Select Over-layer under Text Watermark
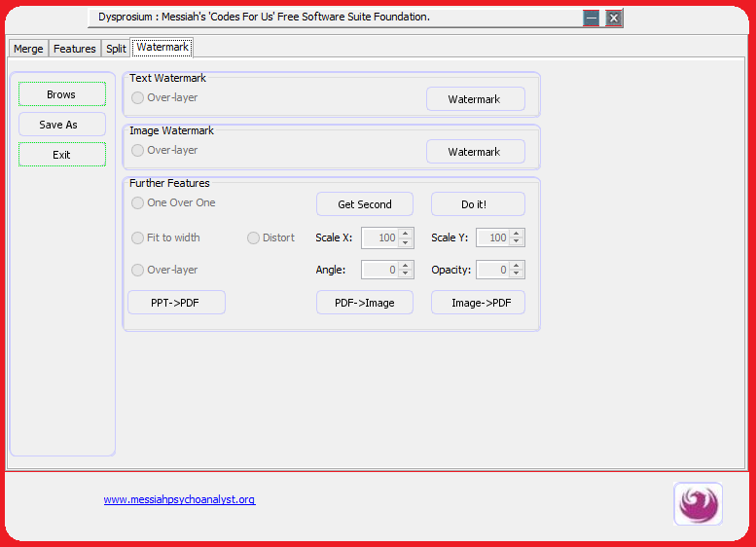Image resolution: width=756 pixels, height=547 pixels. point(164,98)
